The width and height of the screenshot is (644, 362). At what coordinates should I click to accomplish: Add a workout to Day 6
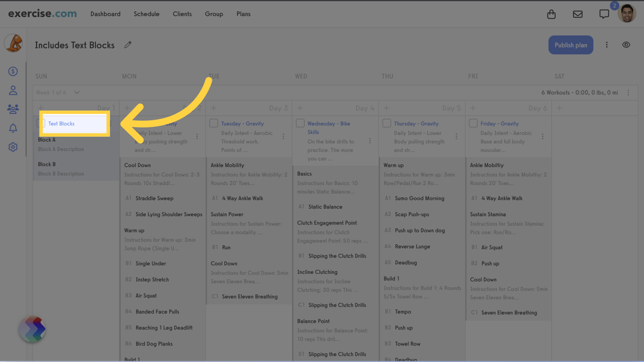point(473,108)
